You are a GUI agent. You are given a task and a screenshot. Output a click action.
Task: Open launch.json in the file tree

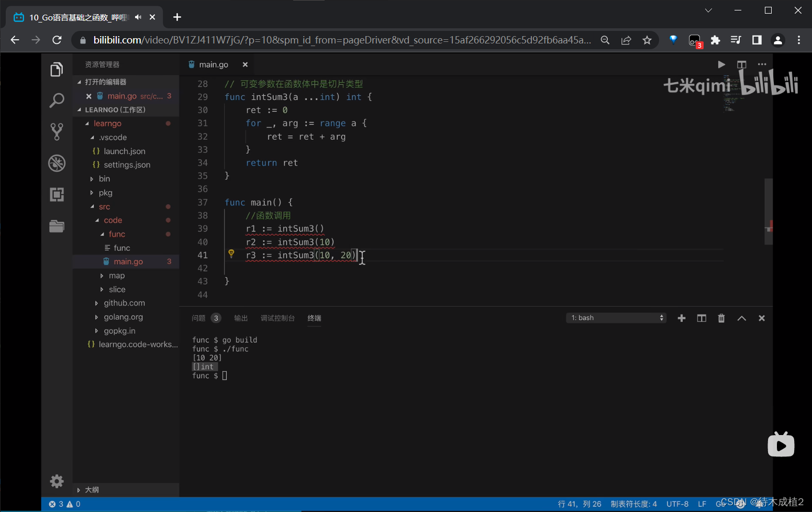click(126, 151)
